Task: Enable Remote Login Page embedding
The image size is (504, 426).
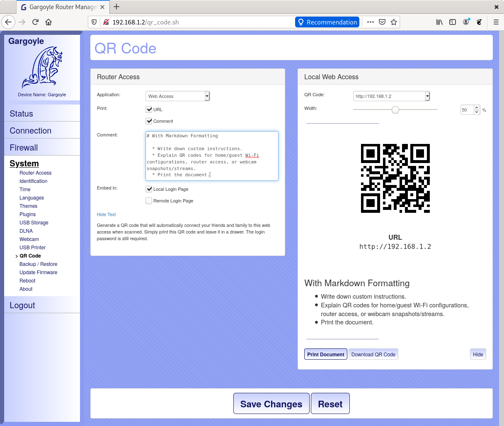Action: [149, 201]
